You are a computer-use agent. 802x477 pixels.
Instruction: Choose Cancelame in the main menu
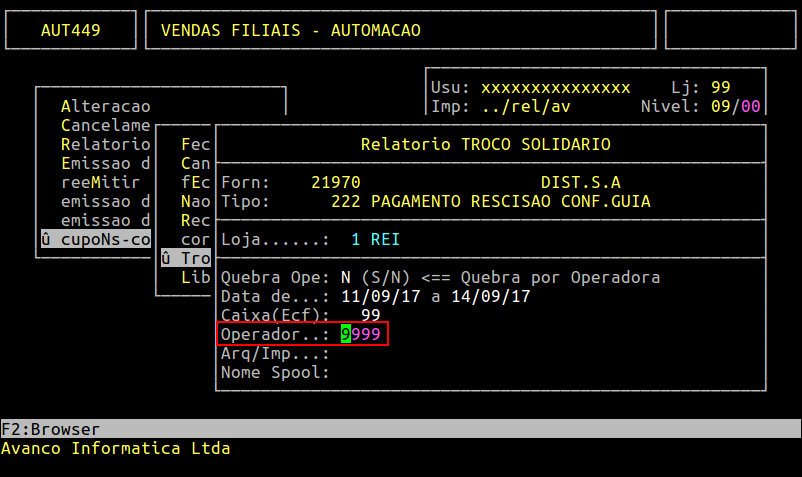point(105,126)
